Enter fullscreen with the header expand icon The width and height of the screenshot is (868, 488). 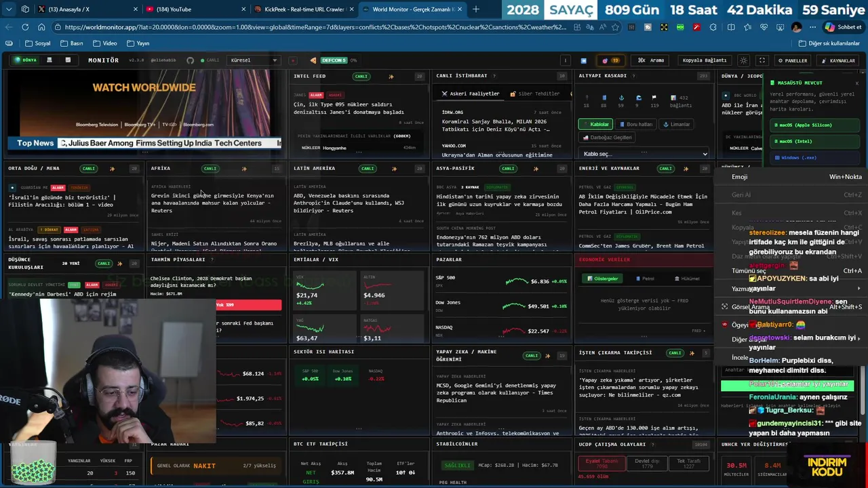(762, 60)
